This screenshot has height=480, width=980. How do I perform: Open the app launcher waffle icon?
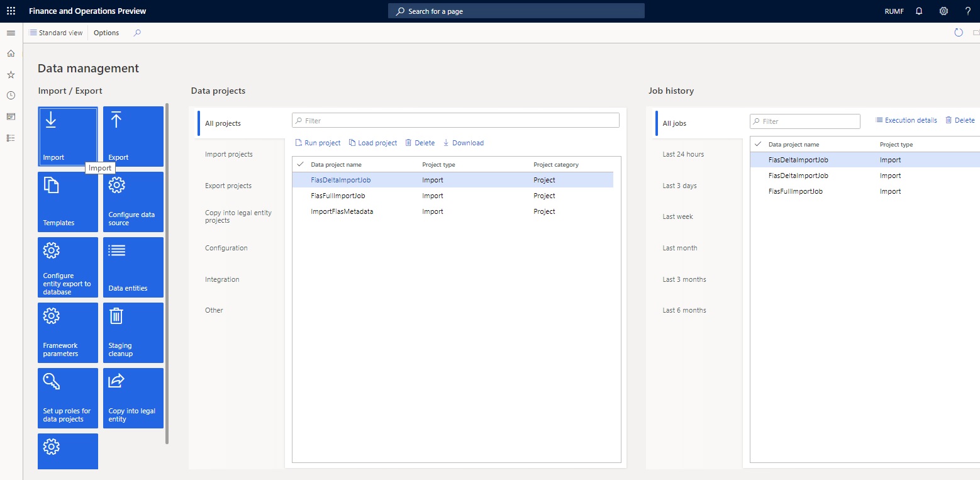(x=11, y=11)
